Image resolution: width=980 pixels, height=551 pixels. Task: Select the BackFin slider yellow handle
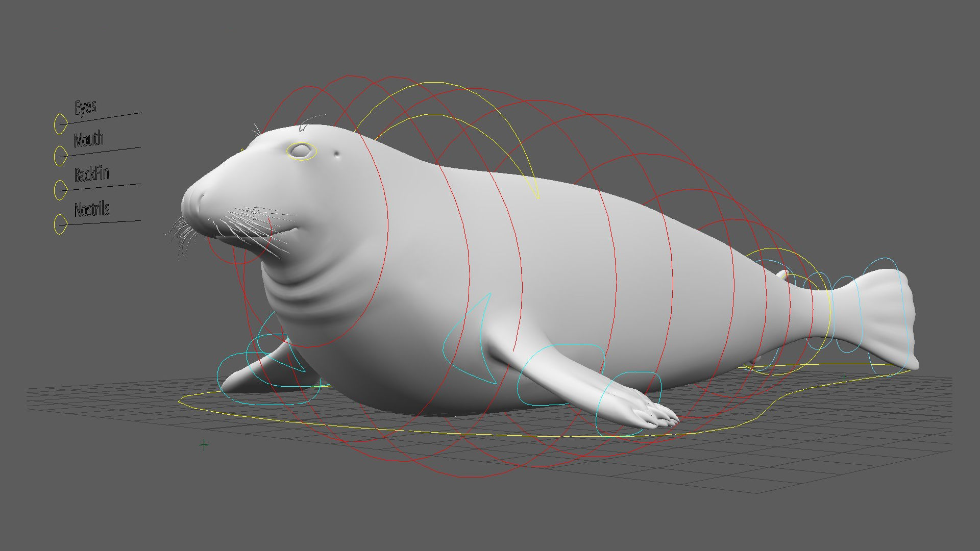(x=60, y=190)
